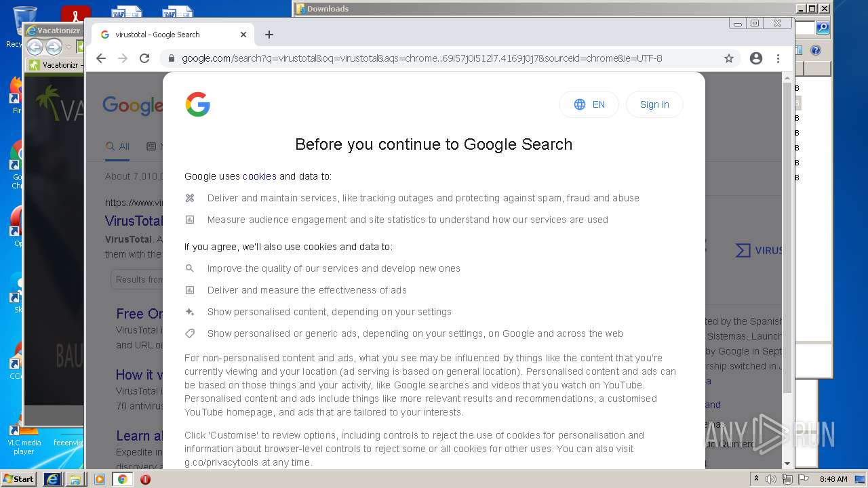Sign in from the consent dialog
The image size is (868, 488).
[654, 104]
